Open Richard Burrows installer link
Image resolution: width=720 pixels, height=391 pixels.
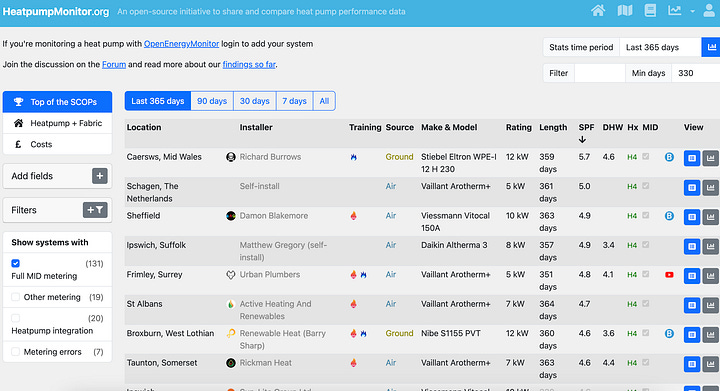pos(270,157)
